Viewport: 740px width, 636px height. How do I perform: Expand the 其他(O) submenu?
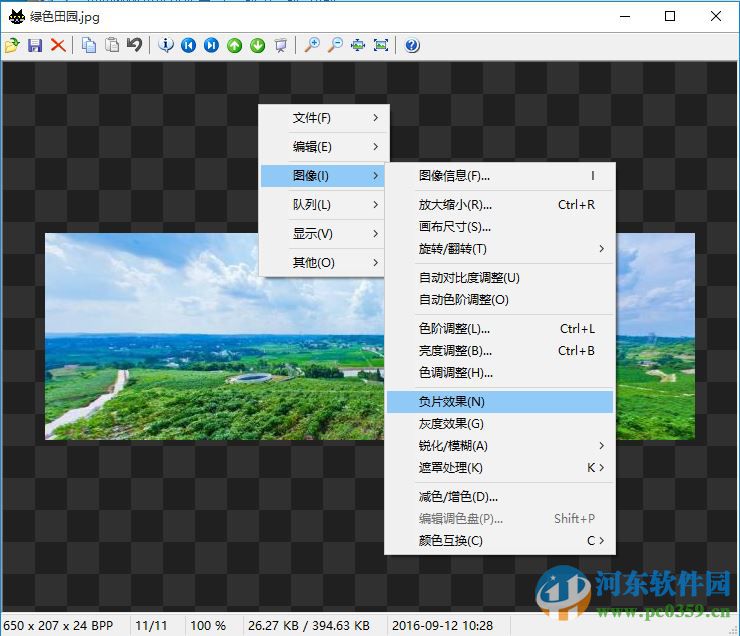tap(324, 262)
